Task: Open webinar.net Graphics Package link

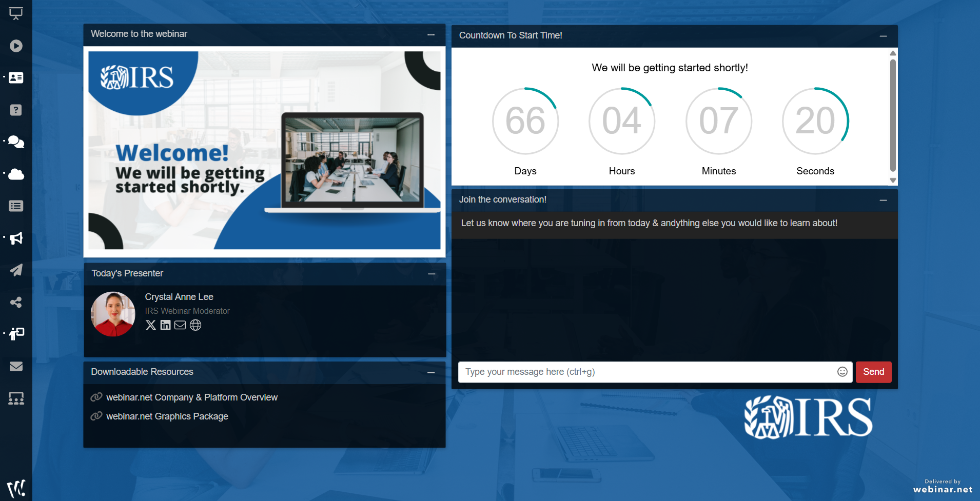Action: [167, 416]
